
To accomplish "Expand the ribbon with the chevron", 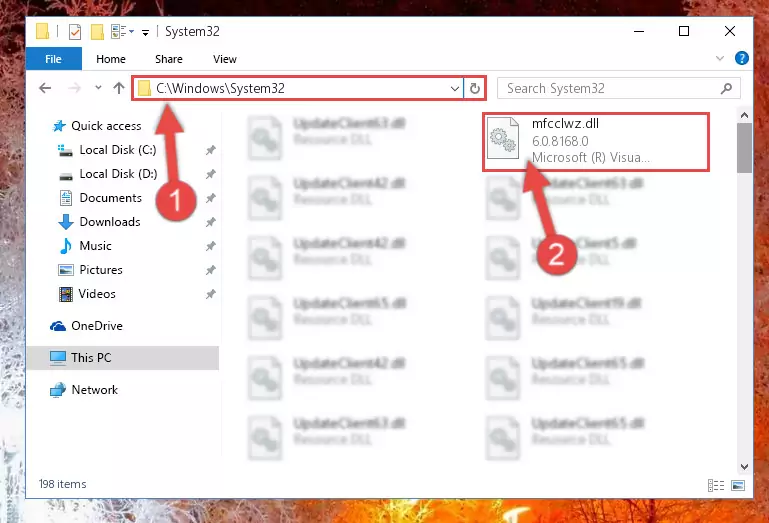I will coord(719,58).
